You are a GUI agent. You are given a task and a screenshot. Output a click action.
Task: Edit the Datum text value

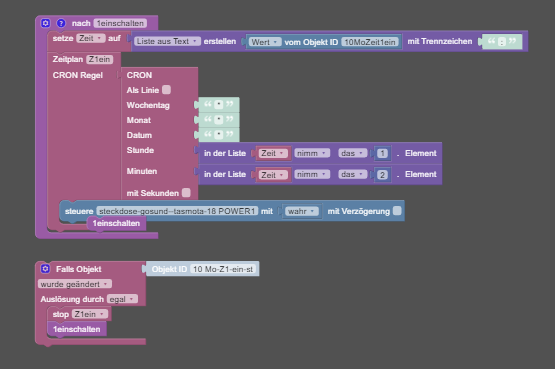point(219,135)
